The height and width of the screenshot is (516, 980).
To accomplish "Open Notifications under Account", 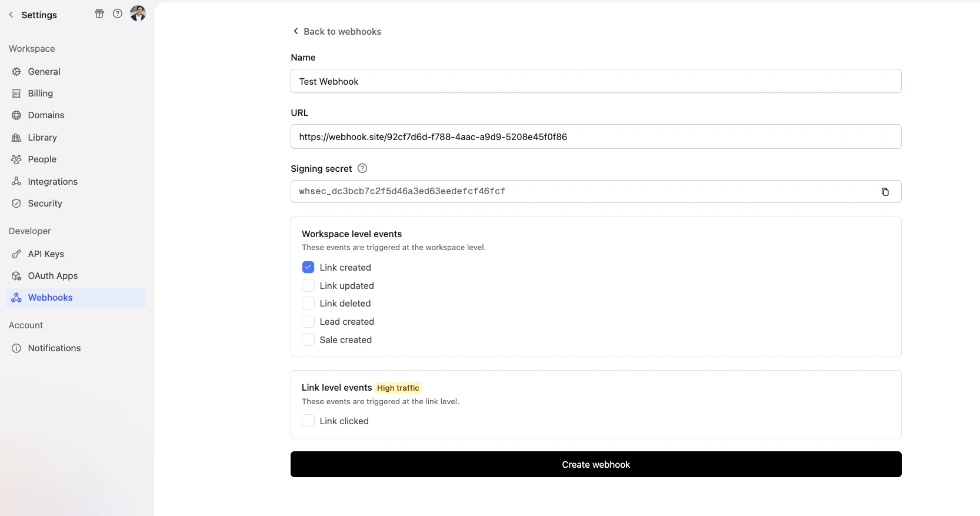I will click(x=54, y=348).
